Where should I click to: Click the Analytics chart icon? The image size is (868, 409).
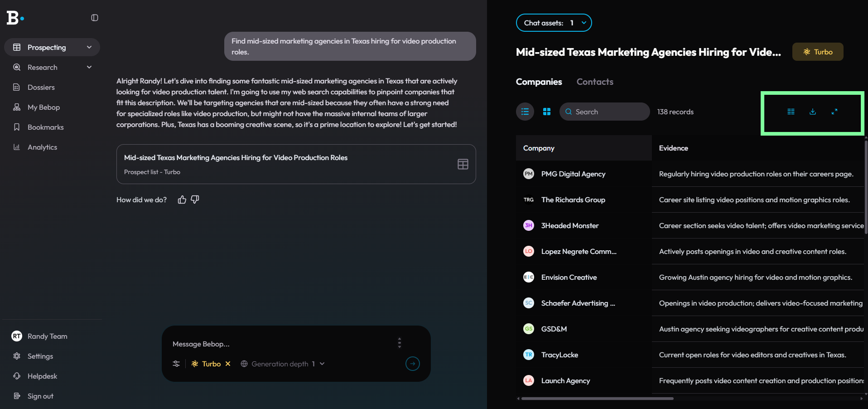tap(17, 147)
